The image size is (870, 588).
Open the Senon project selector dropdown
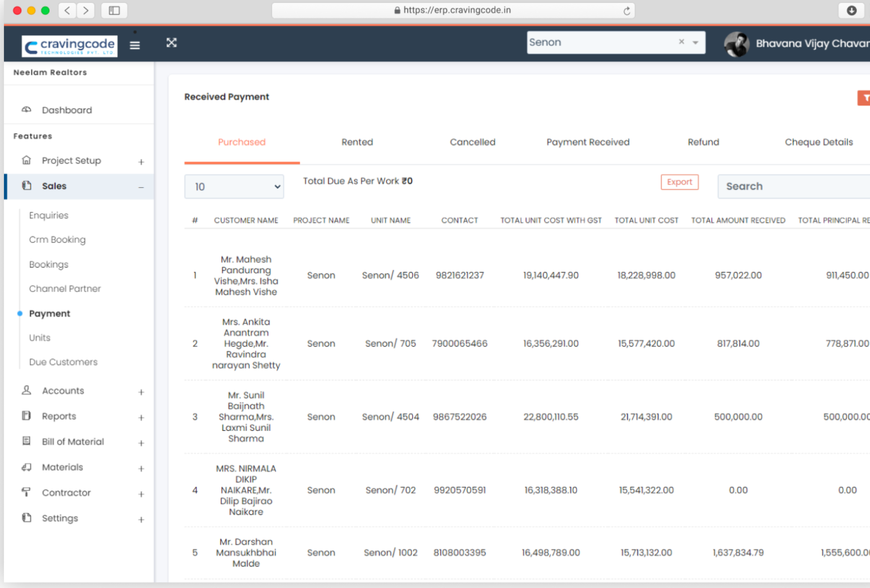click(x=694, y=42)
